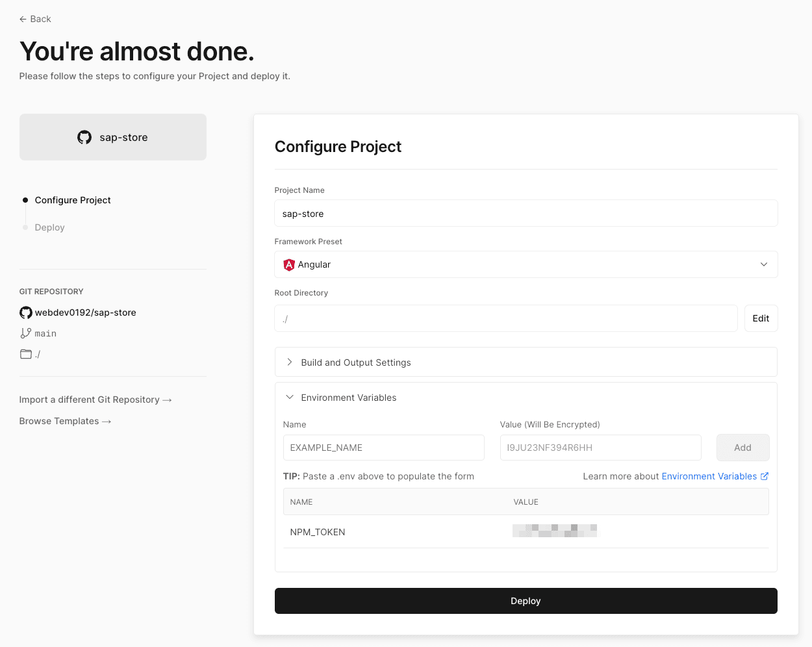The width and height of the screenshot is (812, 647).
Task: Click Edit next to Root Directory
Action: point(761,318)
